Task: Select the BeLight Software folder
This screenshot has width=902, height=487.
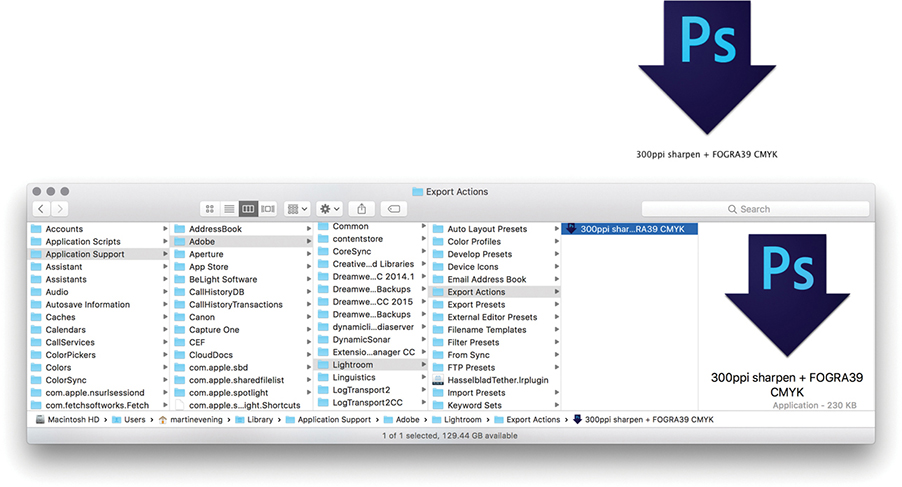Action: tap(242, 279)
